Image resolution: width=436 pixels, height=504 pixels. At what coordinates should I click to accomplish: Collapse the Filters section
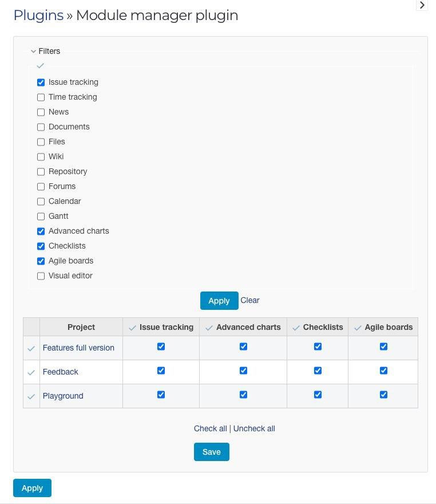[x=34, y=51]
